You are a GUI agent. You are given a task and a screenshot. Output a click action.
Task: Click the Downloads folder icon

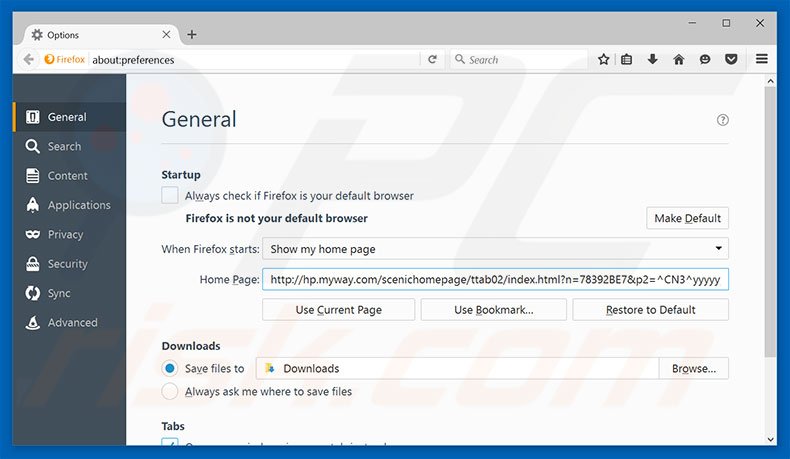270,368
